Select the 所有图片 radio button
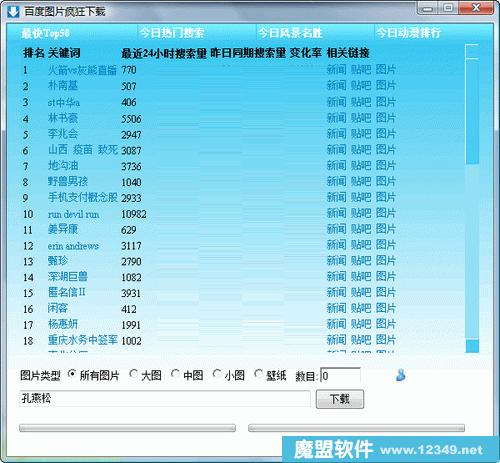The height and width of the screenshot is (463, 500). 72,374
